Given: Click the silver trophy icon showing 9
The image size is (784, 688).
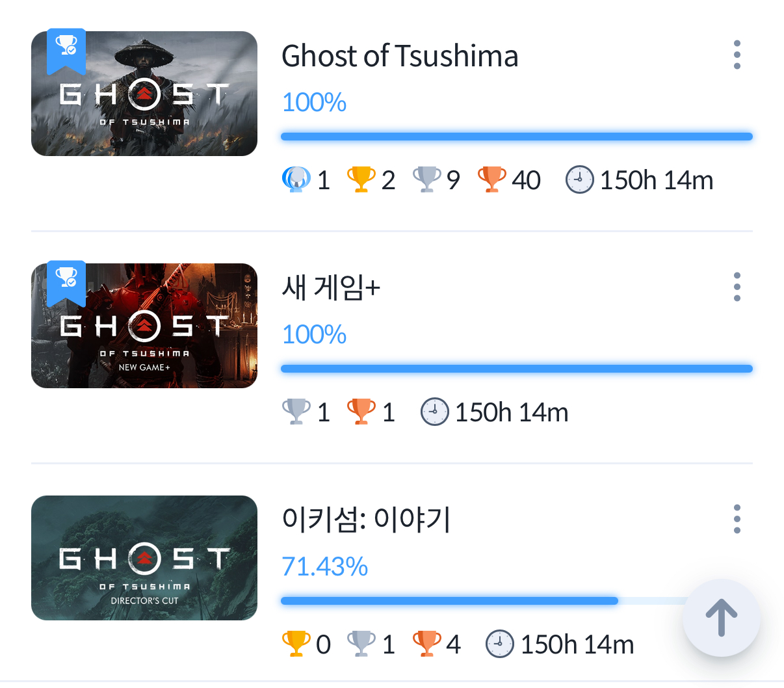Looking at the screenshot, I should 427,179.
